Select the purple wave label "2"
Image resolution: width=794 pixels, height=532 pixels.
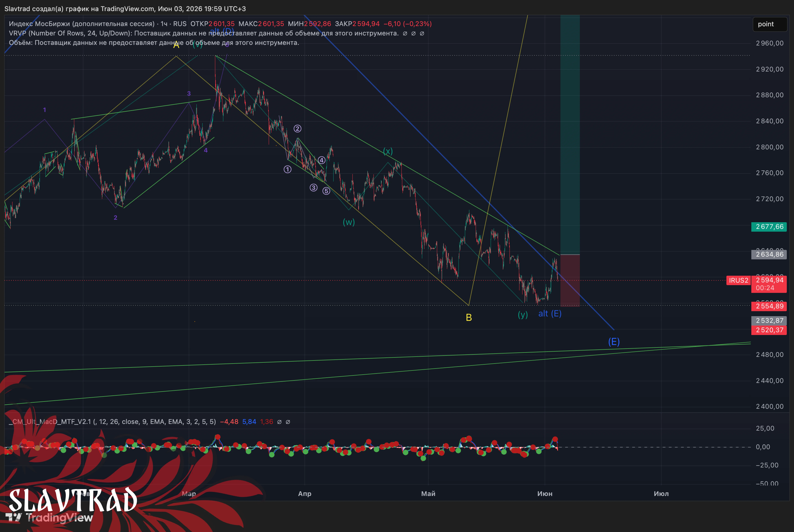[115, 218]
